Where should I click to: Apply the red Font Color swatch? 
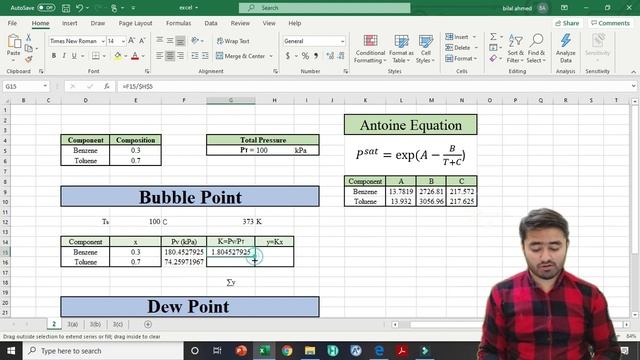tap(135, 56)
